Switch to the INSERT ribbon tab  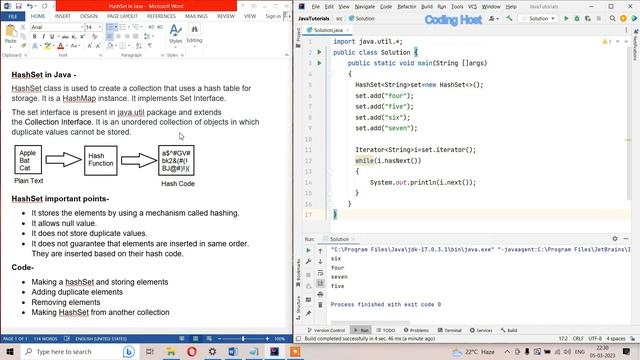pyautogui.click(x=62, y=16)
